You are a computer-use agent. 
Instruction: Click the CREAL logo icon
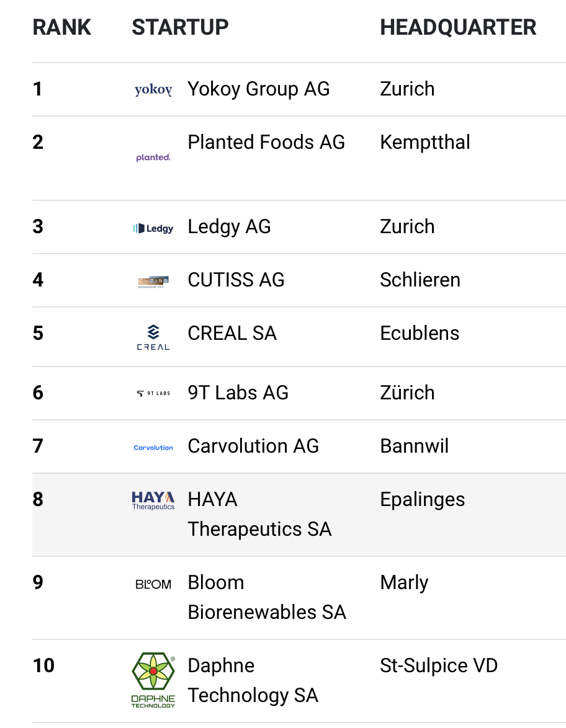[153, 337]
